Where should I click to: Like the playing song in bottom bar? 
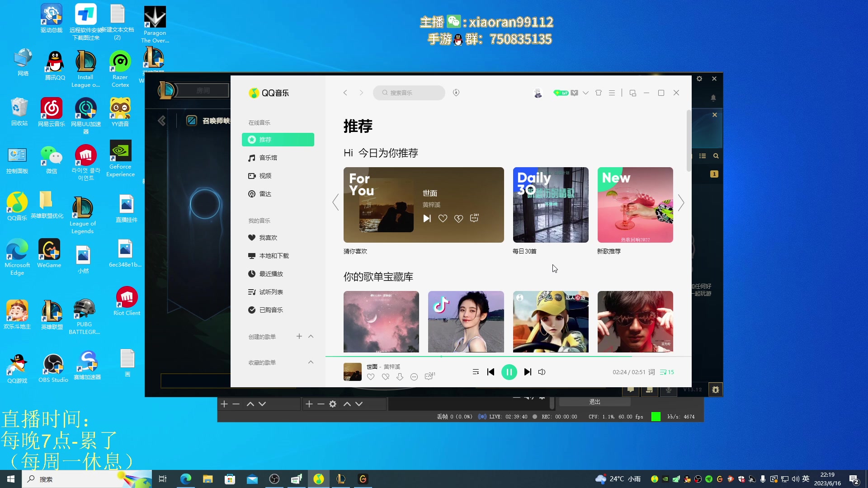(x=371, y=376)
